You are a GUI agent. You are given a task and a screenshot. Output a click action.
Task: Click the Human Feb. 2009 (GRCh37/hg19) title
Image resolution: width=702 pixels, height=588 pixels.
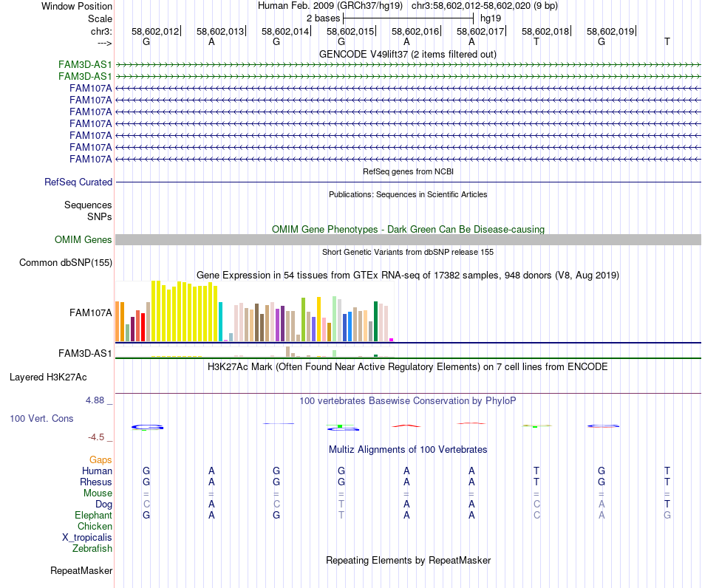(x=330, y=6)
